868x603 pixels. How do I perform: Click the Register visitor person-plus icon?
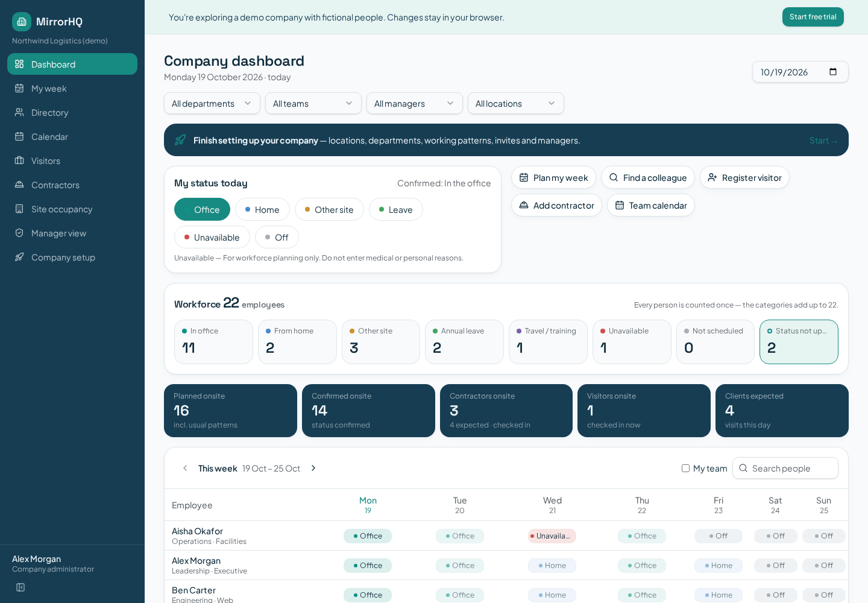tap(712, 178)
